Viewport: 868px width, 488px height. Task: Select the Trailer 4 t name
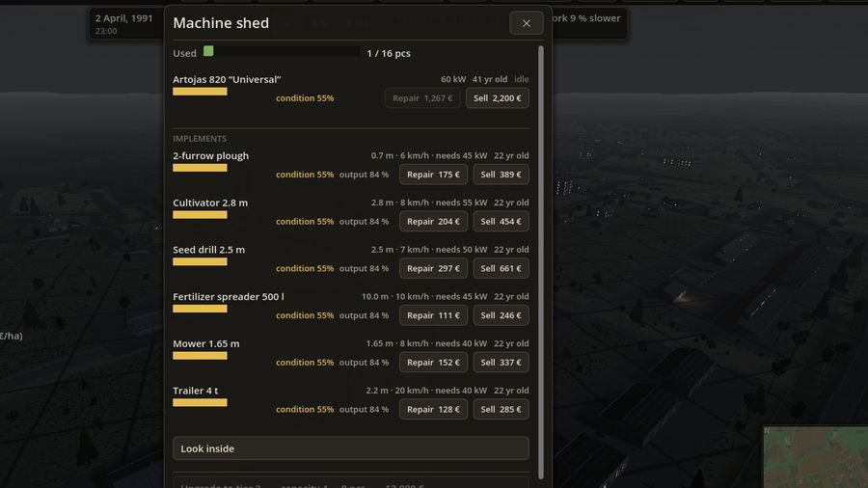[196, 391]
